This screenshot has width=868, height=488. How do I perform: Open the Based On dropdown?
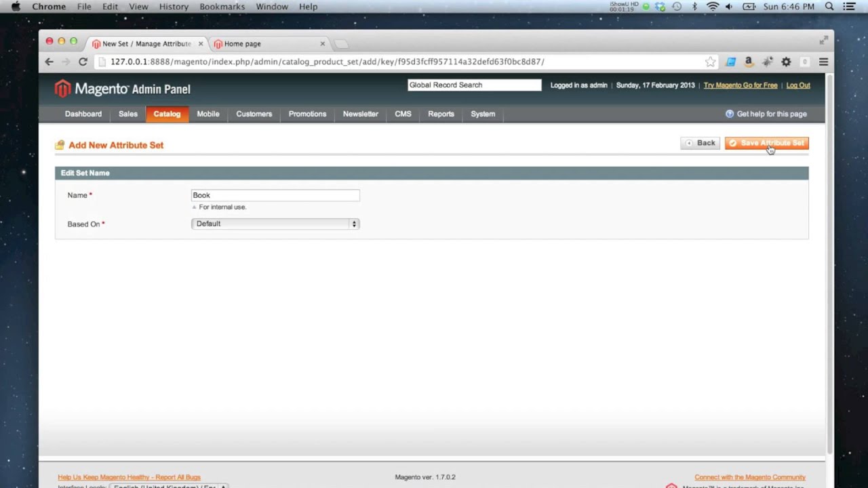point(275,224)
